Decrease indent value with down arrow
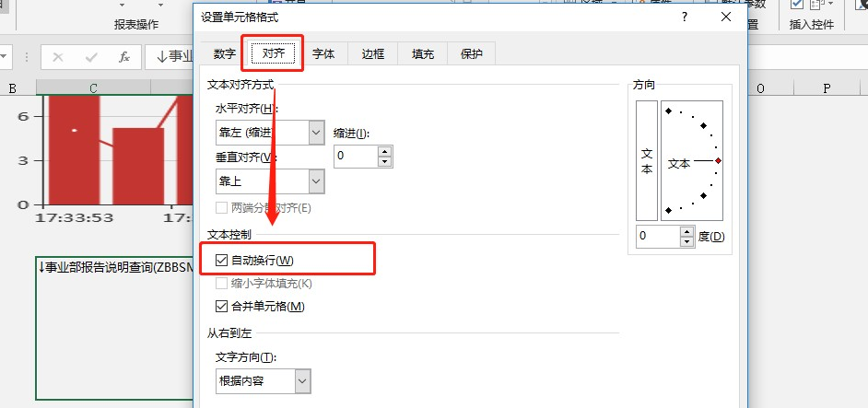The image size is (868, 408). [384, 162]
